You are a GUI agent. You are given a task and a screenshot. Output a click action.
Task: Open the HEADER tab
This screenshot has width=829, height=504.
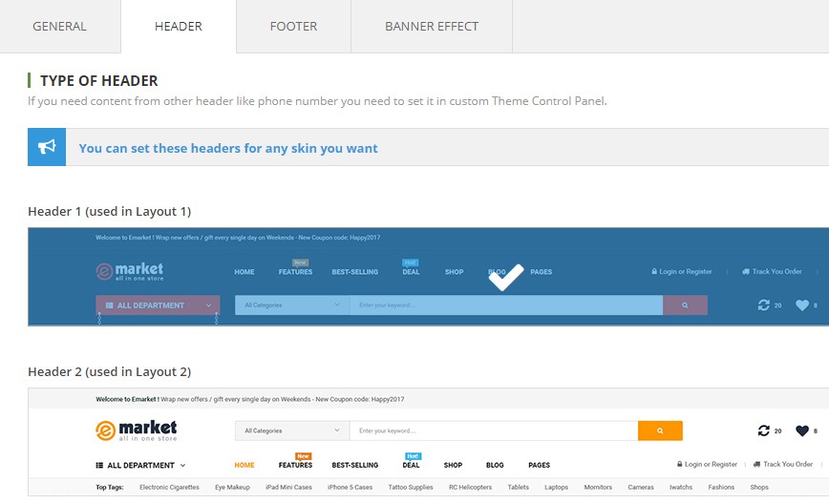tap(179, 27)
